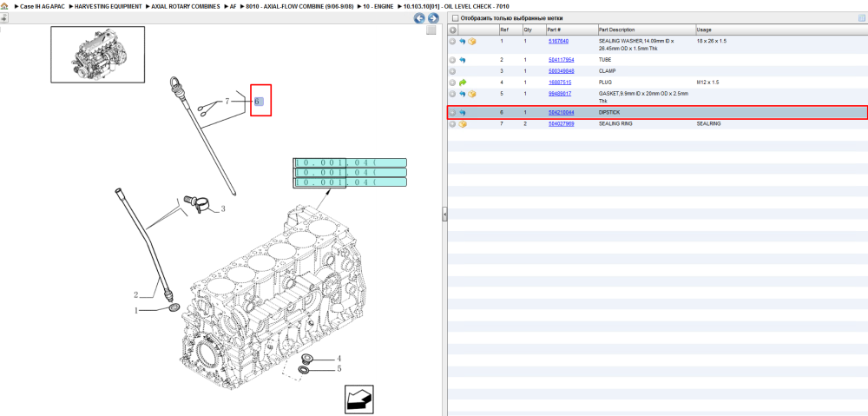Click first teal 10.001.04 reference label
The width and height of the screenshot is (868, 416).
350,163
